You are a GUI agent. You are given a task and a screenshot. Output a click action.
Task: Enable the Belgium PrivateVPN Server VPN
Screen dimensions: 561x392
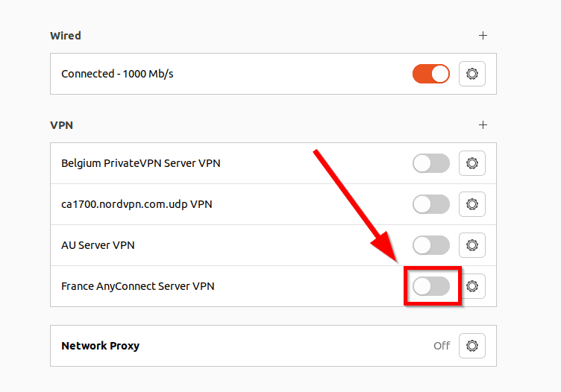click(431, 163)
